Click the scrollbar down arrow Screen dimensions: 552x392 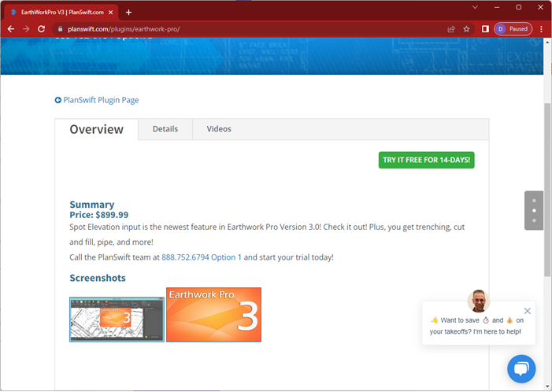tap(547, 386)
